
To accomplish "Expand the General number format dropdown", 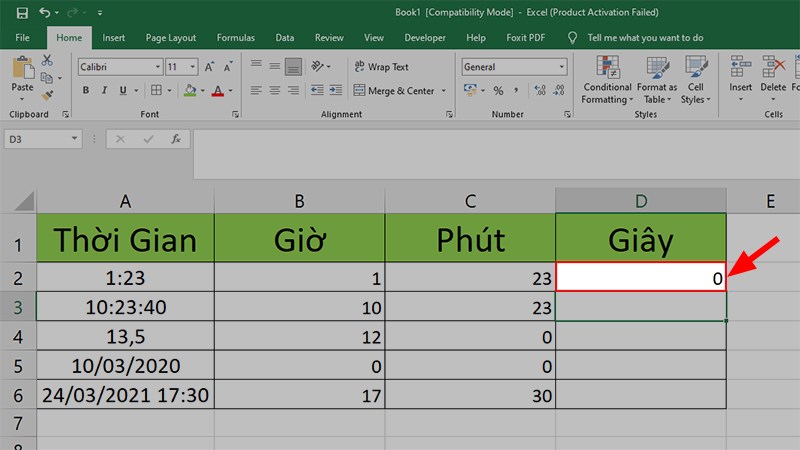I will (x=560, y=67).
